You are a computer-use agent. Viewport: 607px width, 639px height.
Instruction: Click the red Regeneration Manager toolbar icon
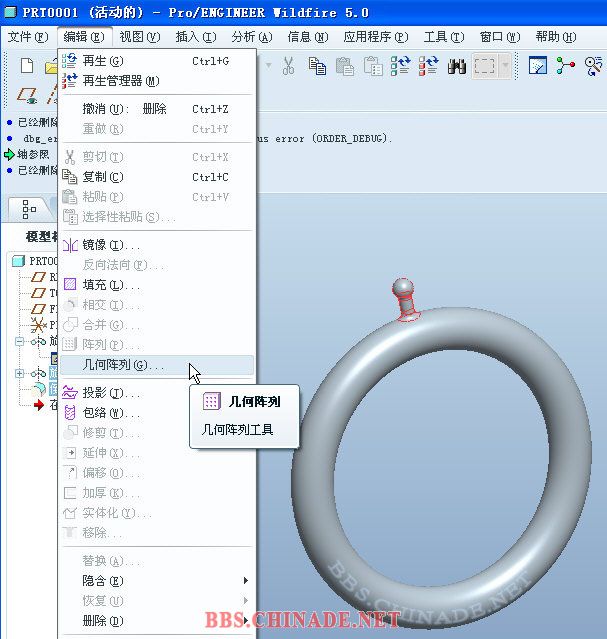point(428,66)
